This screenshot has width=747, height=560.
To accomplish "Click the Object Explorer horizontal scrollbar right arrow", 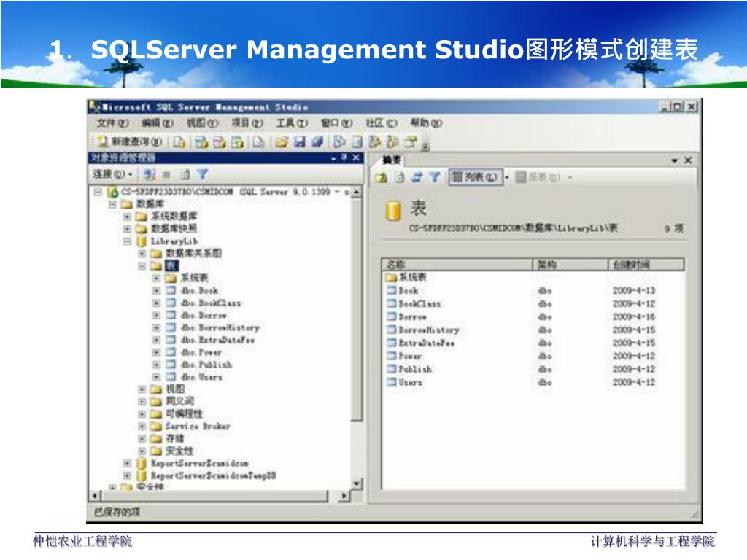I will coord(344,496).
